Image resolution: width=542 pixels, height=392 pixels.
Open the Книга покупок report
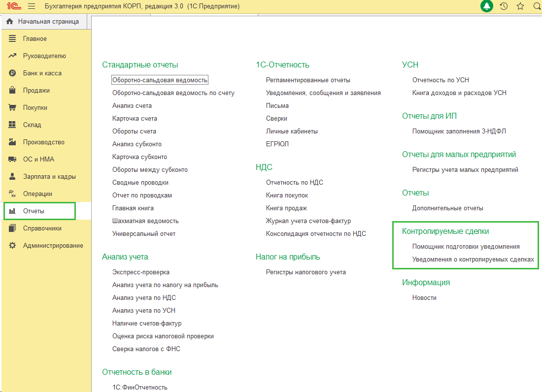[287, 195]
